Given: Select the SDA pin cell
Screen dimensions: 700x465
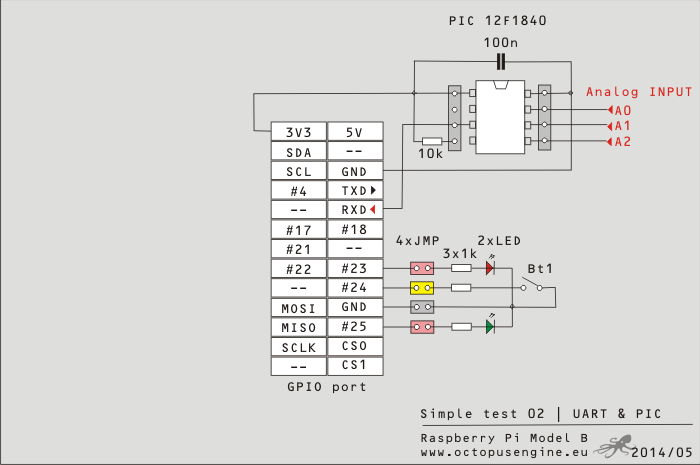Looking at the screenshot, I should (x=299, y=152).
